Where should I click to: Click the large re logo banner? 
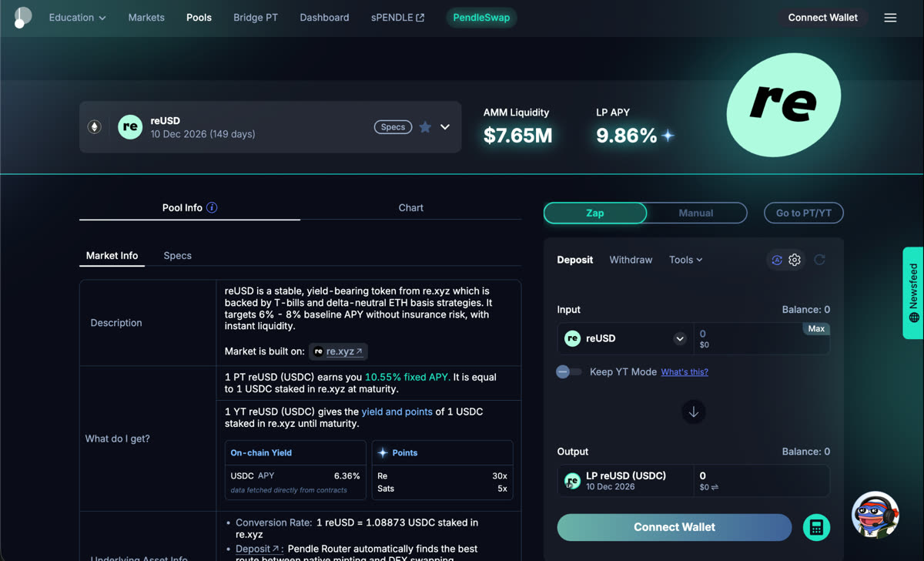pos(783,104)
